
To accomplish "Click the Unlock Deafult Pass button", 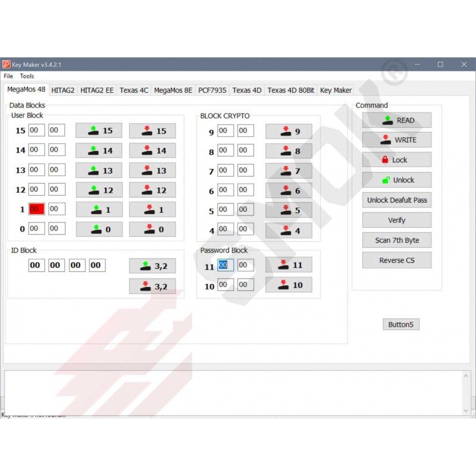I will tap(397, 200).
